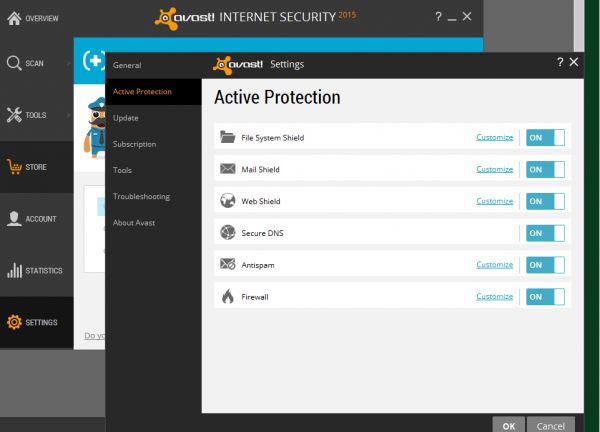Click Secure DNS label
Viewport: 600px width, 432px height.
tap(262, 233)
